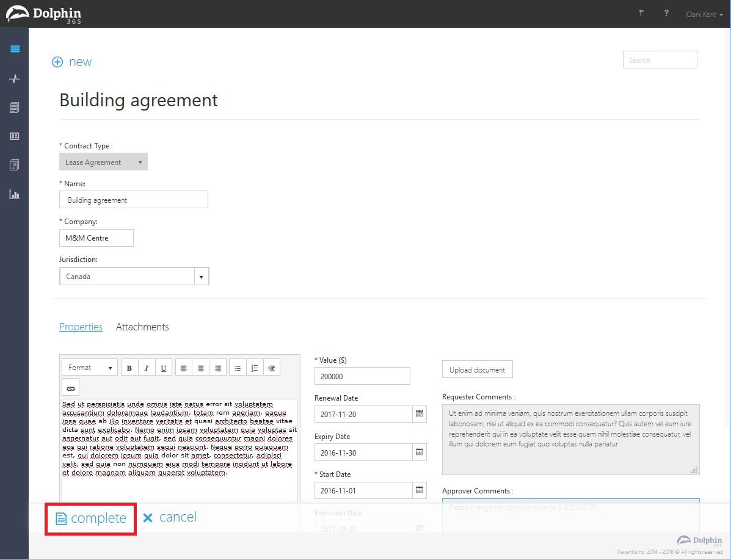
Task: Open help with the question mark icon
Action: 666,13
